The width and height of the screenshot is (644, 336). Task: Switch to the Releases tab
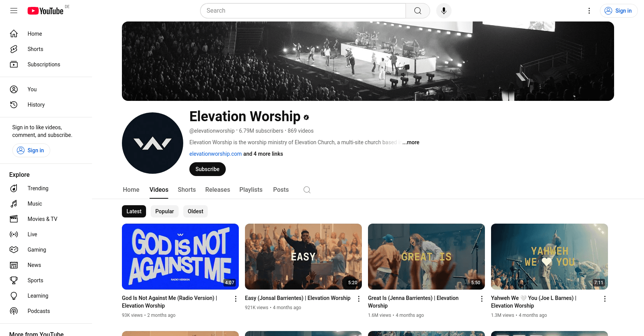tap(218, 190)
